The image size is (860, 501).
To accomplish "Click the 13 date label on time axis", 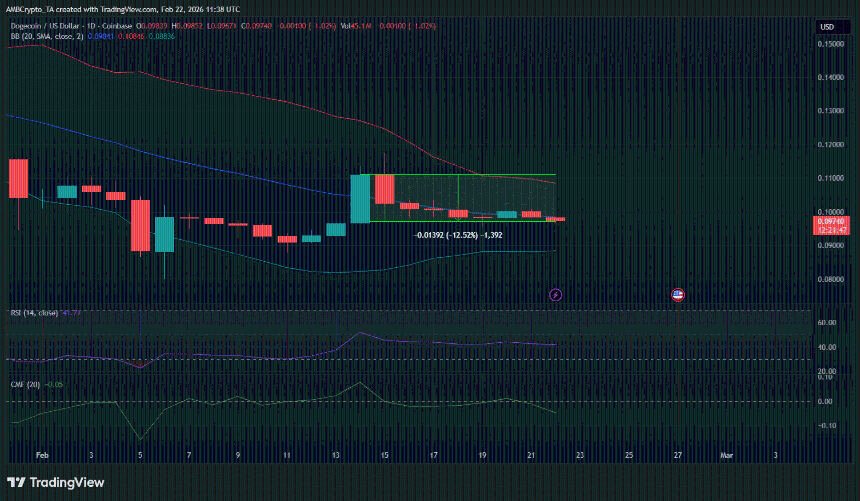I will [x=336, y=455].
